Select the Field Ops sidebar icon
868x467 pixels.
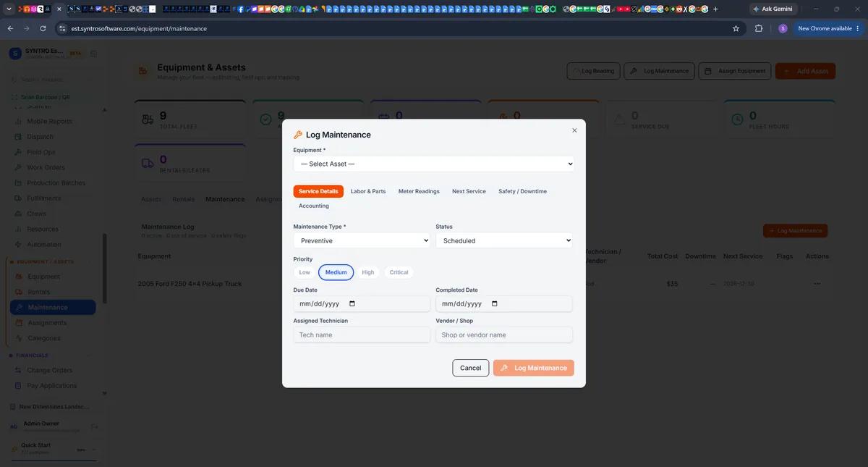pos(19,152)
